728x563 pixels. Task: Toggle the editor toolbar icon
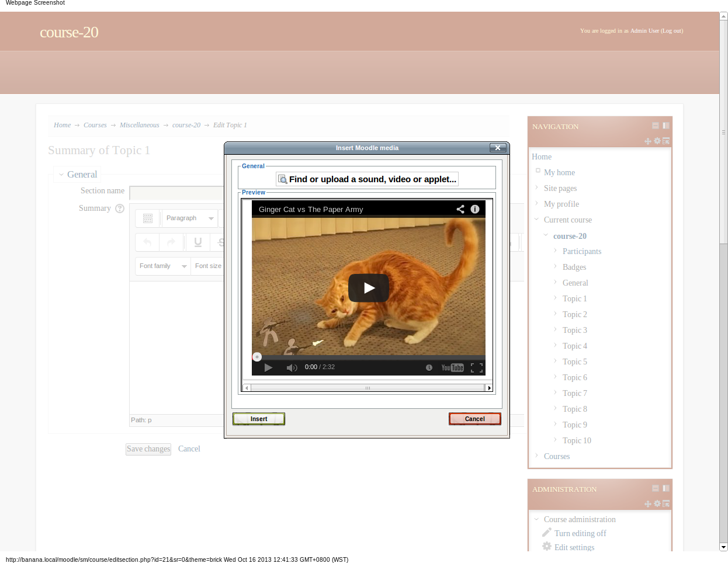coord(148,218)
